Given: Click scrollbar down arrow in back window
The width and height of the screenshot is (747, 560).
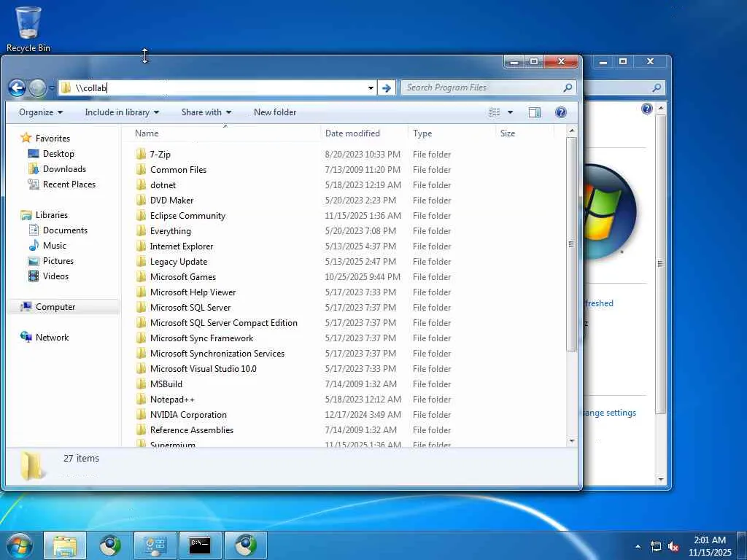Looking at the screenshot, I should point(660,480).
